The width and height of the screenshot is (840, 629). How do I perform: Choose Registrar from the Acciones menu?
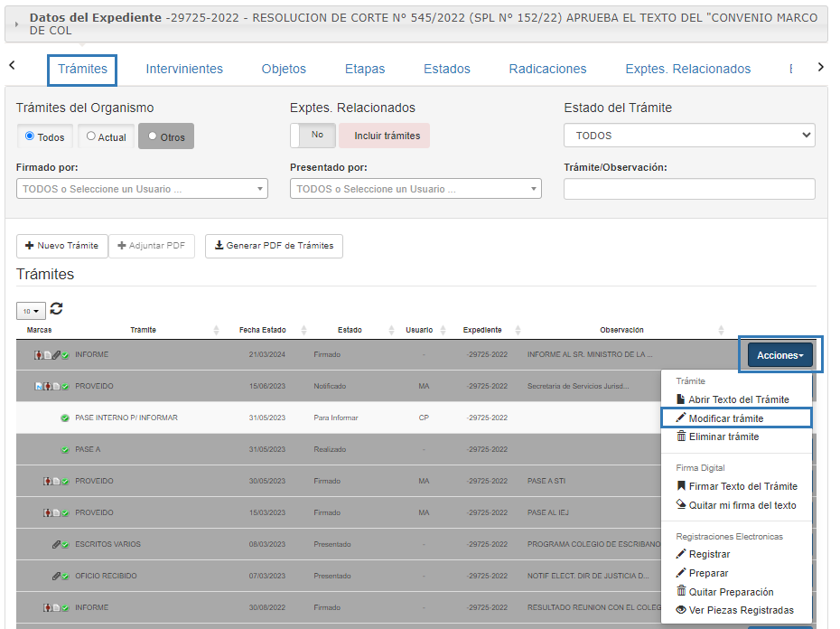click(709, 554)
